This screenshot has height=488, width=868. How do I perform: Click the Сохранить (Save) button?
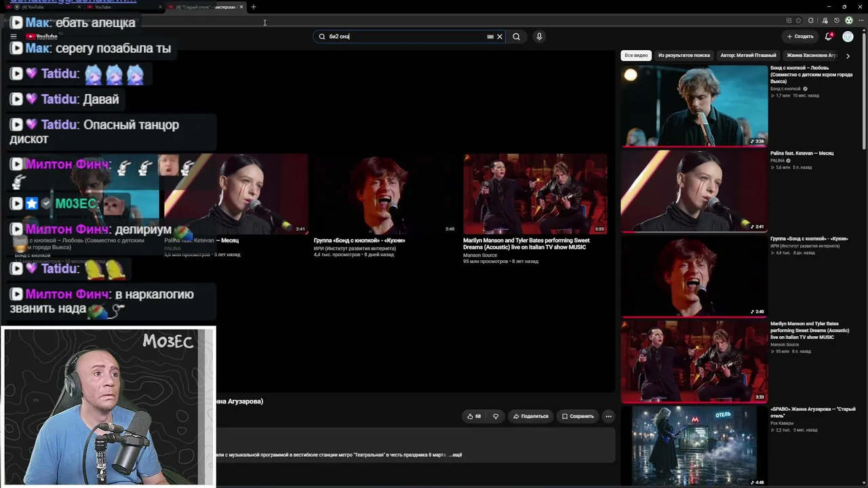coord(578,416)
